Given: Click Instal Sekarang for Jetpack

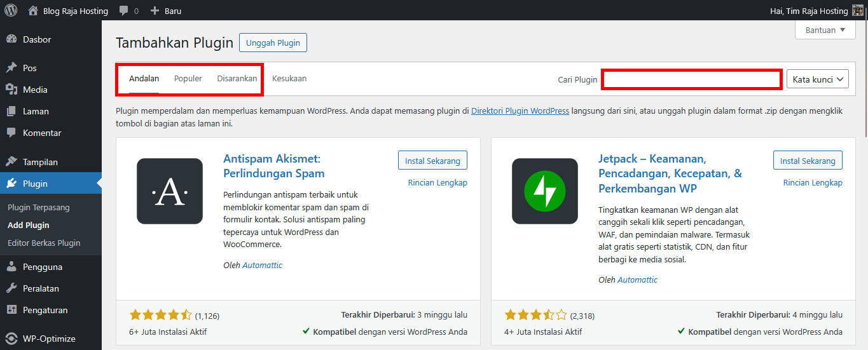Looking at the screenshot, I should click(x=808, y=161).
